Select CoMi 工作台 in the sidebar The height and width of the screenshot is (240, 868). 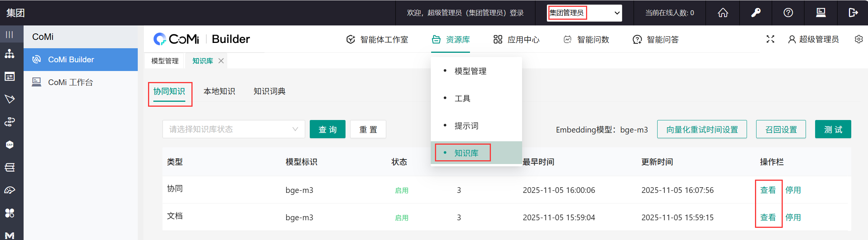point(70,82)
